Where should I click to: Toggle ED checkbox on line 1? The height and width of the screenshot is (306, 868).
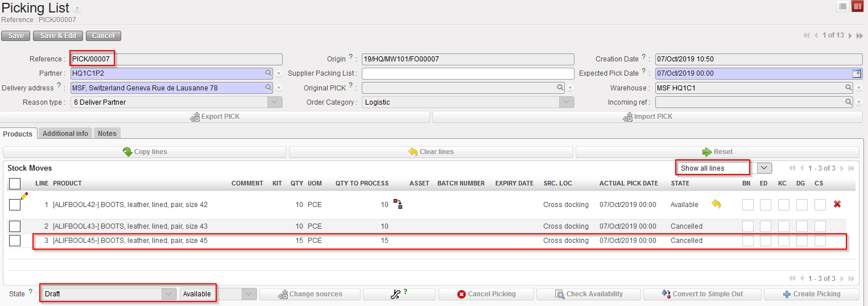coord(766,205)
